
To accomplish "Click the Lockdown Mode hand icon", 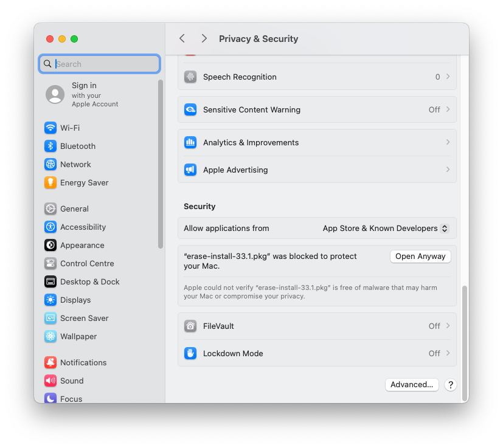I will 190,353.
